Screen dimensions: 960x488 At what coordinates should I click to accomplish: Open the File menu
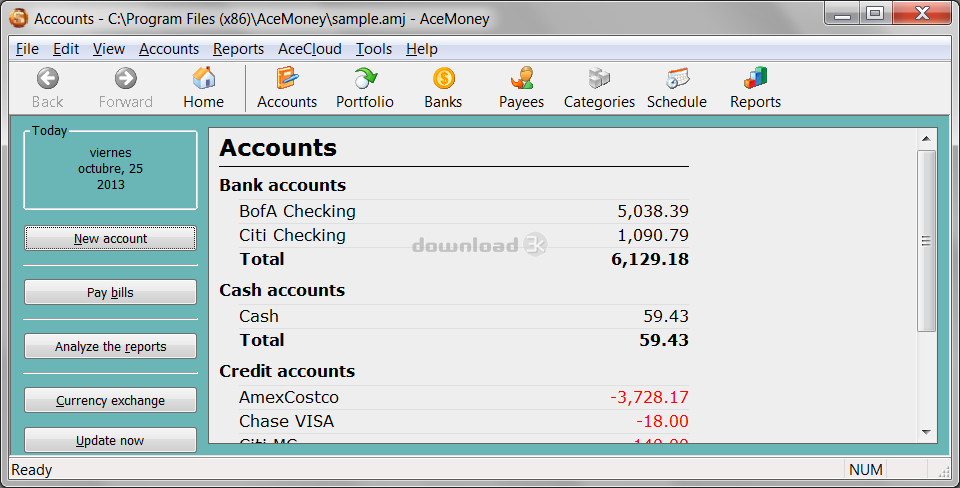[x=28, y=49]
